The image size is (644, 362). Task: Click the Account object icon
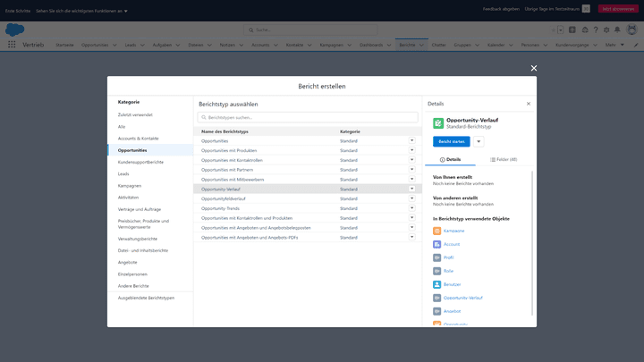436,244
